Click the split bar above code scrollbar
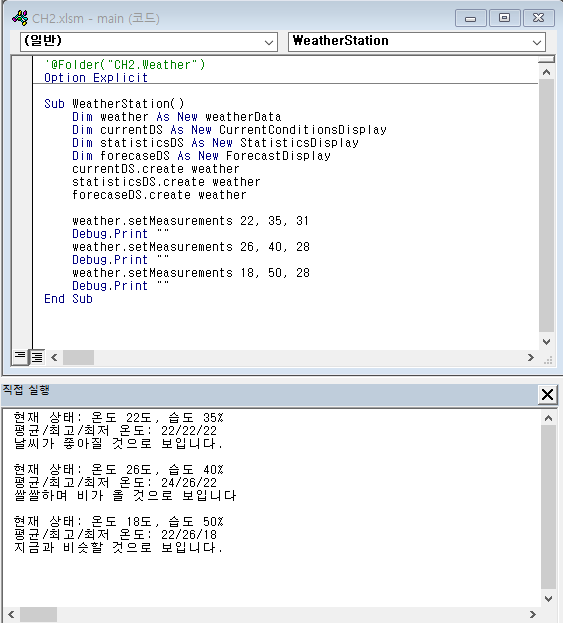563x623 pixels. (546, 59)
